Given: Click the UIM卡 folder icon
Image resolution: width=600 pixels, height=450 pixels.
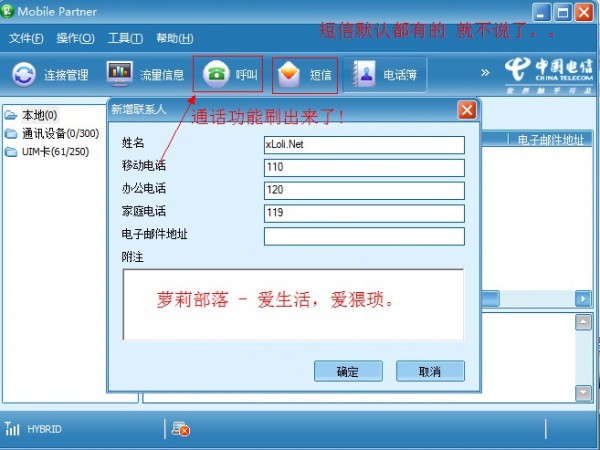Looking at the screenshot, I should [x=11, y=152].
